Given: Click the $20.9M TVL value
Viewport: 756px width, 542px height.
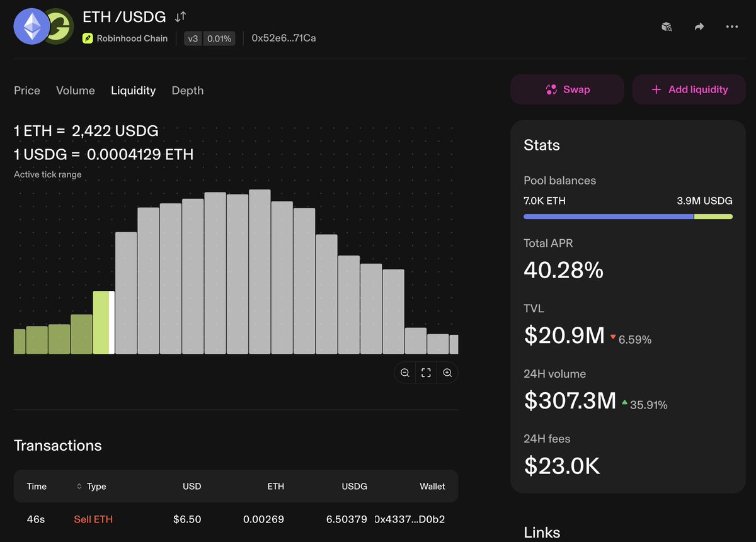Looking at the screenshot, I should [564, 336].
